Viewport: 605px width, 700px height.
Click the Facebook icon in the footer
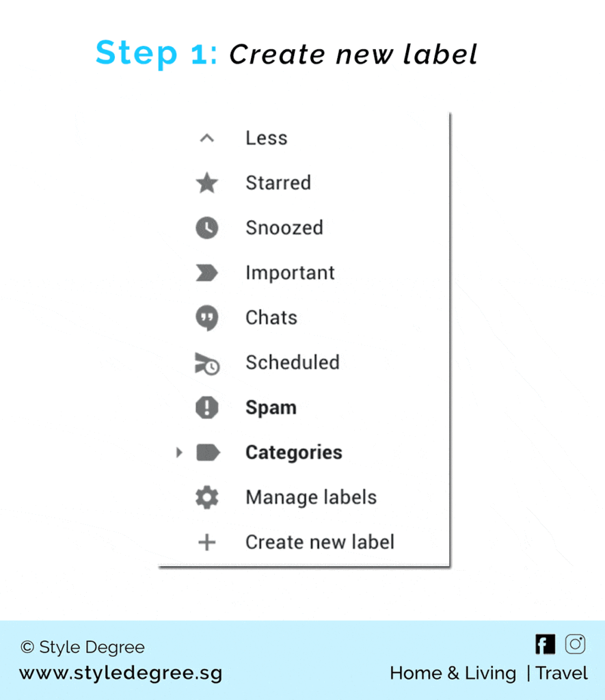[544, 643]
